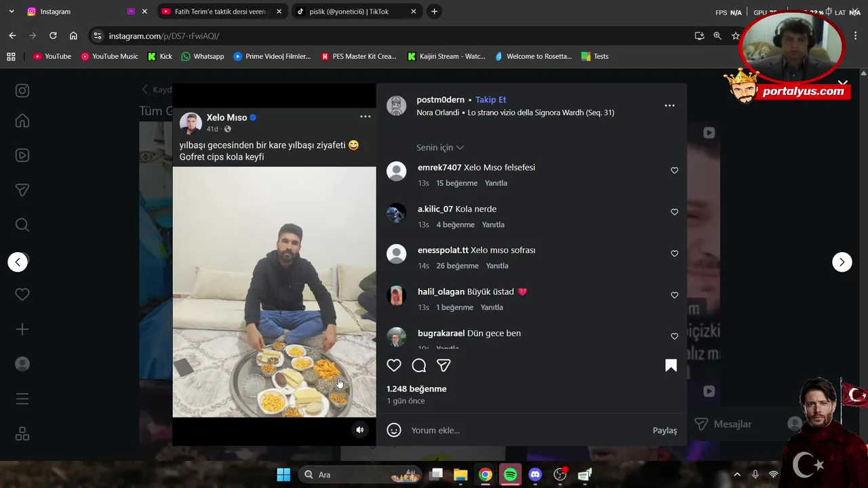Open post options three-dot menu
The width and height of the screenshot is (868, 488).
pos(669,106)
